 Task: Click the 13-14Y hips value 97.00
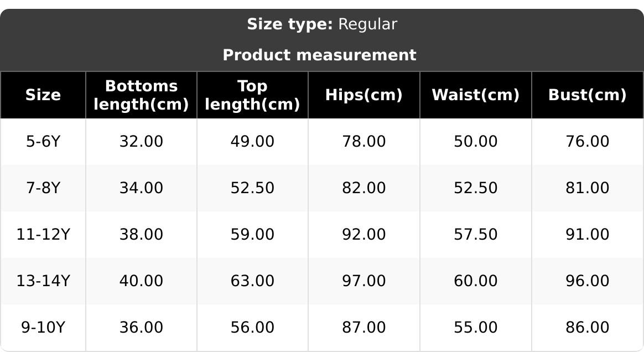coord(363,281)
